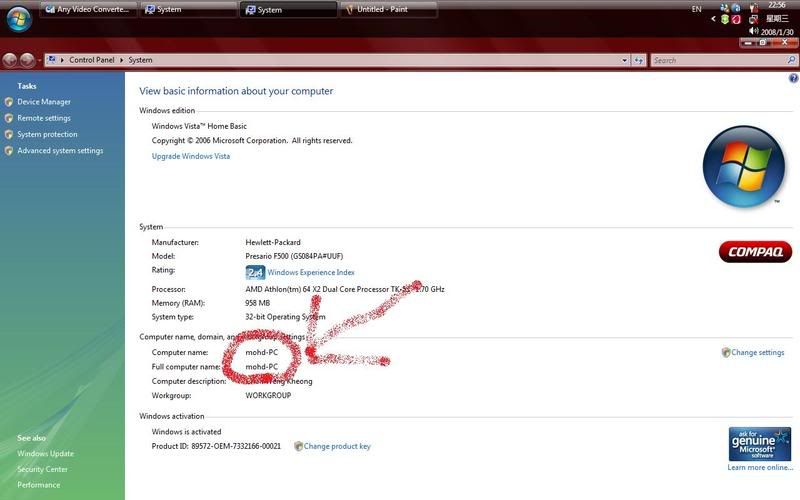The width and height of the screenshot is (800, 500).
Task: Click Change product key link
Action: [x=337, y=446]
